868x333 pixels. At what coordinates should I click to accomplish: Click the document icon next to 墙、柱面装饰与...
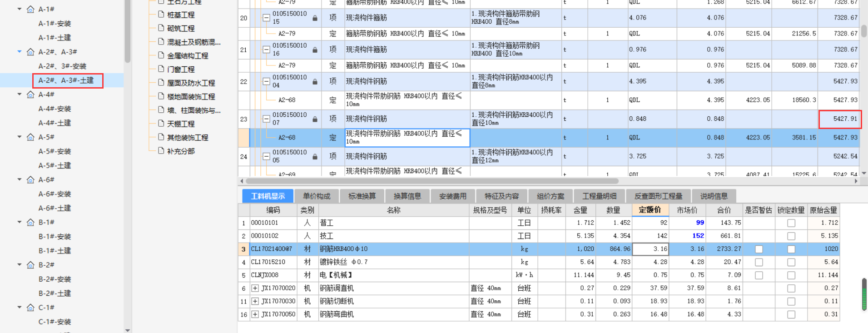tap(161, 109)
